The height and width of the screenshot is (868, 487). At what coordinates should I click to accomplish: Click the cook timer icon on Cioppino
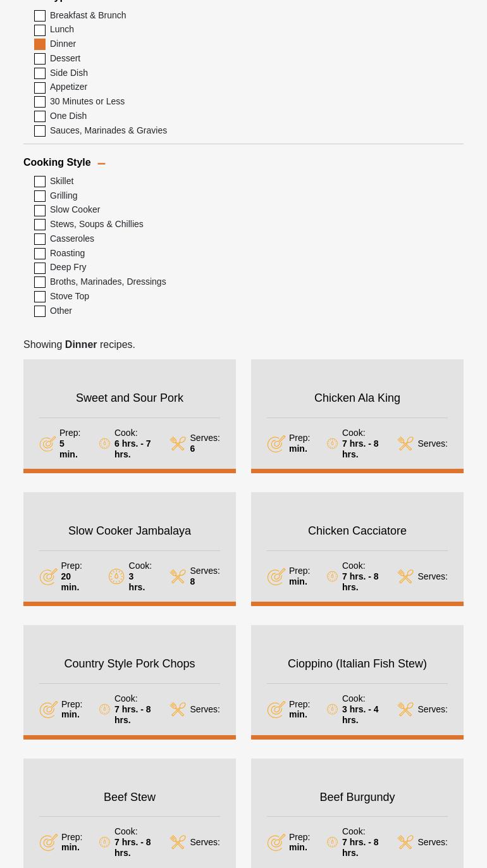[x=332, y=709]
